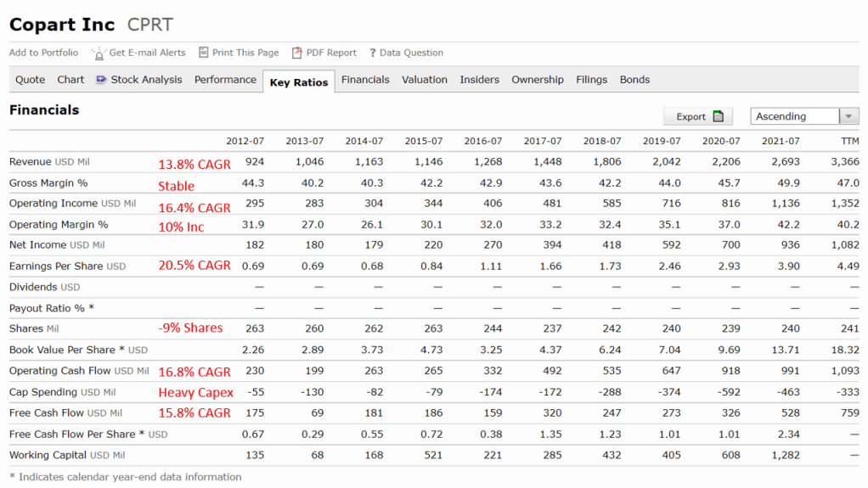Click the 2021-07 gross margin 49.9
Screen dimensions: 868x488
pos(789,183)
